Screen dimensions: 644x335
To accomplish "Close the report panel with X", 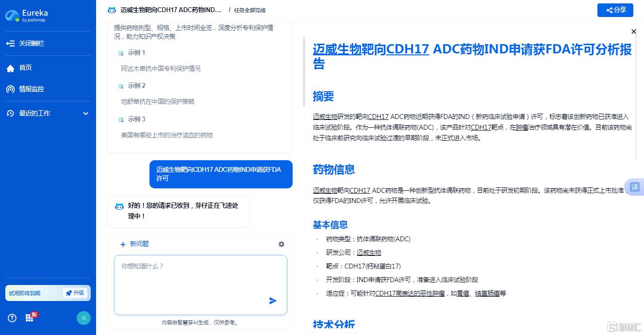I will tap(633, 32).
